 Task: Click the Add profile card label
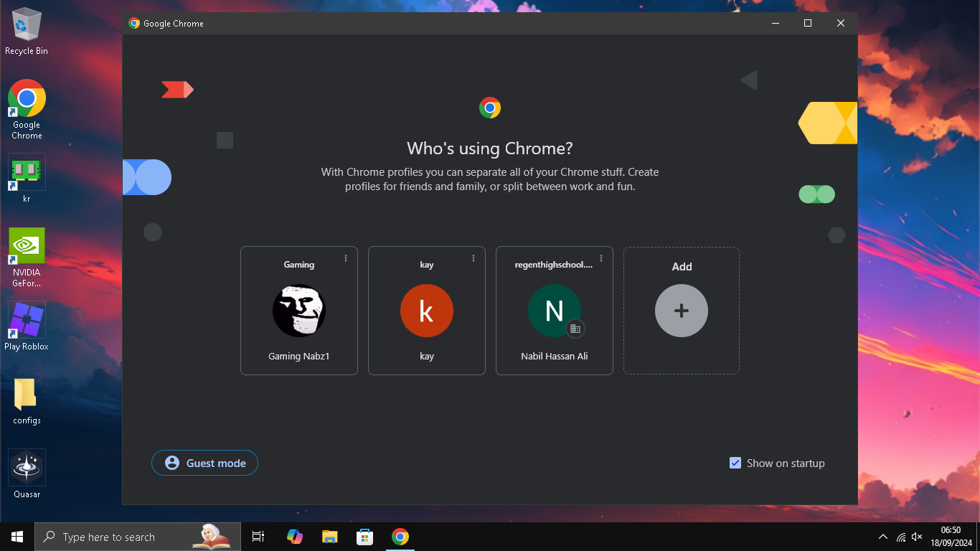point(682,267)
